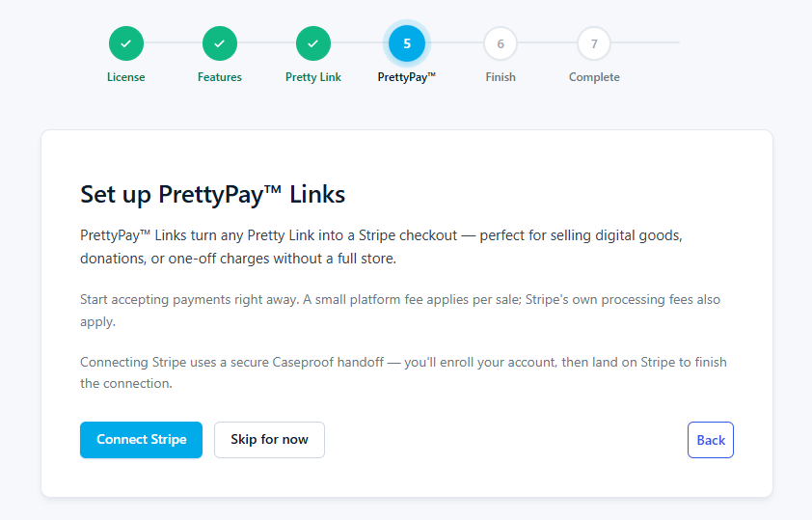This screenshot has height=520, width=812.
Task: Select the PrettyPay™ step label
Action: pyautogui.click(x=407, y=77)
